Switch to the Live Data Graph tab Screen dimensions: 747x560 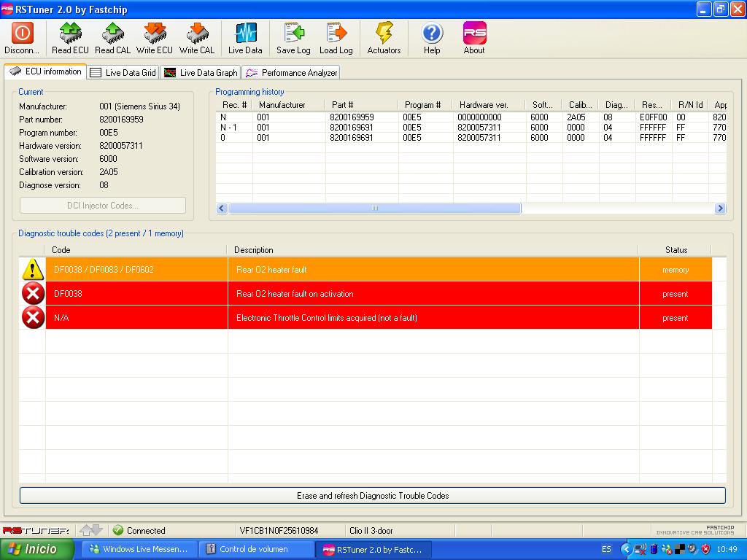pos(201,72)
